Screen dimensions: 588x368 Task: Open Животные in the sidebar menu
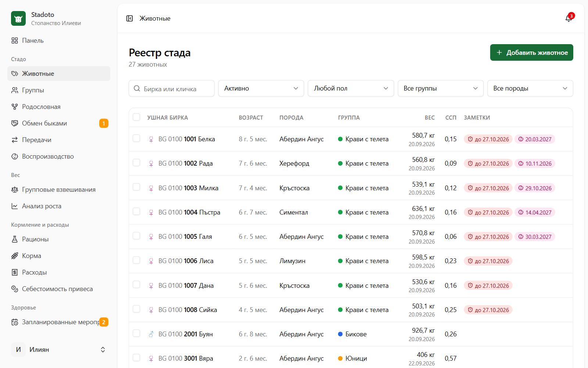[59, 74]
